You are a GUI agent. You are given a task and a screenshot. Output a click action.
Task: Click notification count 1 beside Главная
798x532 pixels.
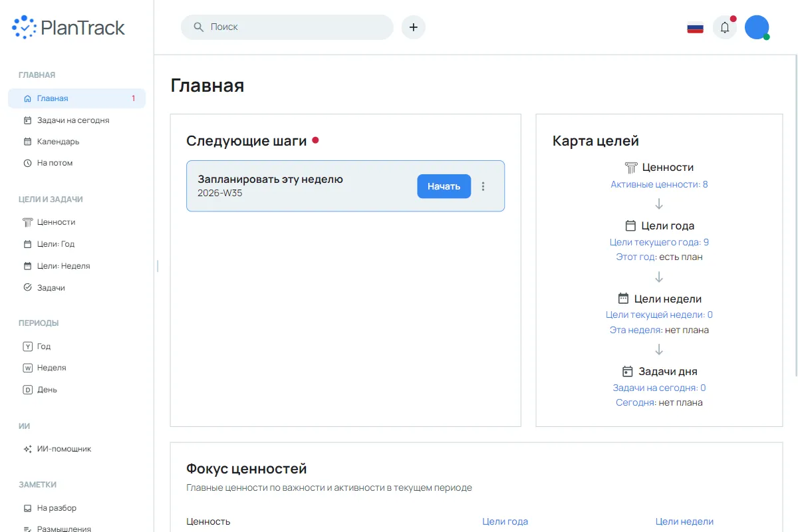tap(133, 98)
